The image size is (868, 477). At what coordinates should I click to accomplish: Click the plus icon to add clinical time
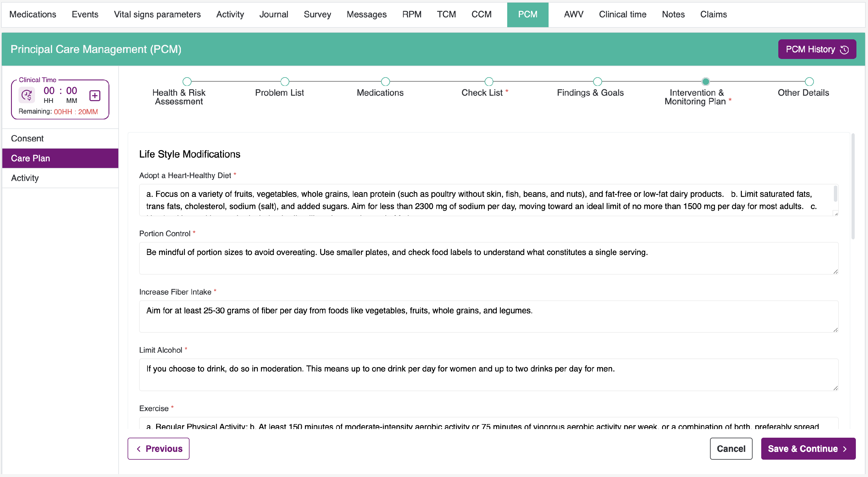[x=95, y=96]
